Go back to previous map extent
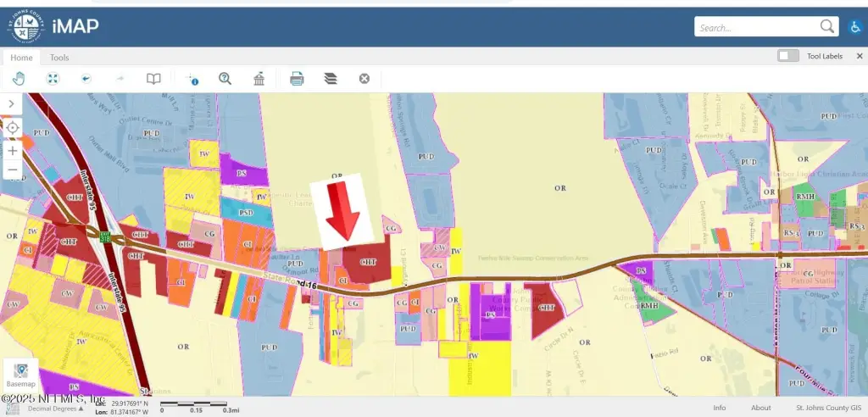This screenshot has width=868, height=417. click(x=86, y=79)
